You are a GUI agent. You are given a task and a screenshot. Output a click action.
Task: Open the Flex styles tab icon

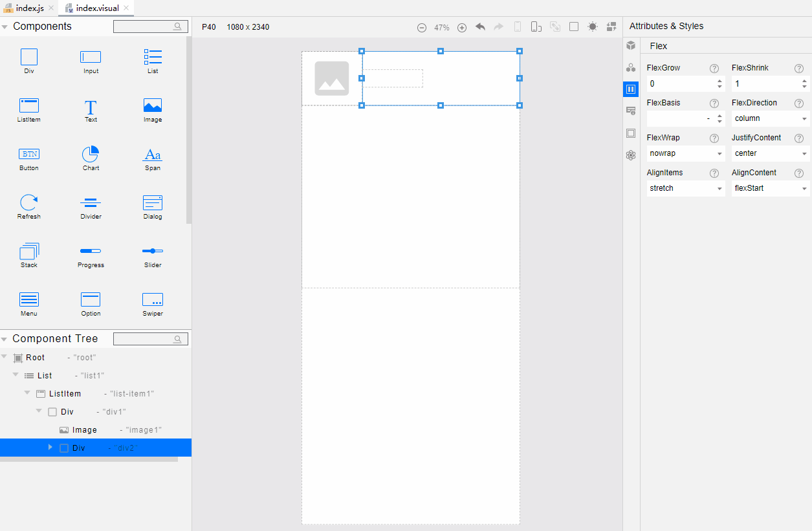[631, 89]
